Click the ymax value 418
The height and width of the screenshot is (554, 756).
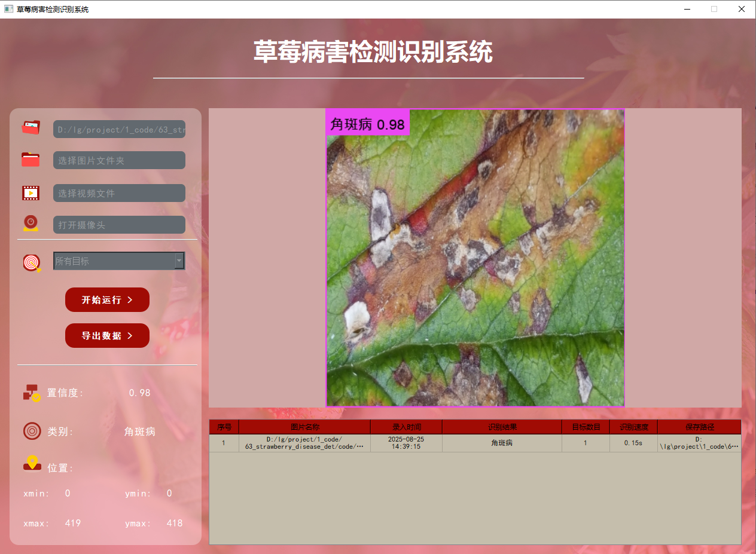pos(175,523)
